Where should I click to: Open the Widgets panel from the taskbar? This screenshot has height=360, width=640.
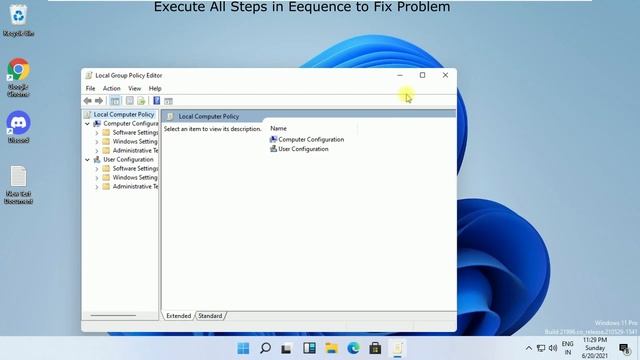click(x=309, y=348)
